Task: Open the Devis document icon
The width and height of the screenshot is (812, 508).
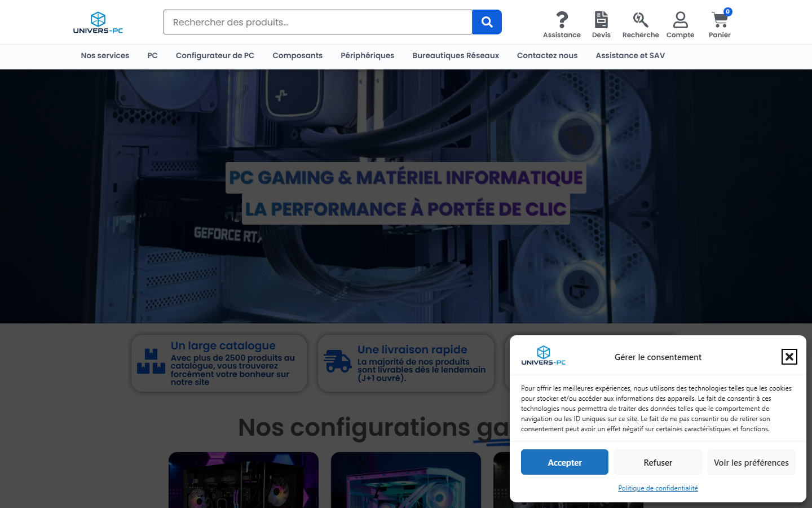Action: 601,20
